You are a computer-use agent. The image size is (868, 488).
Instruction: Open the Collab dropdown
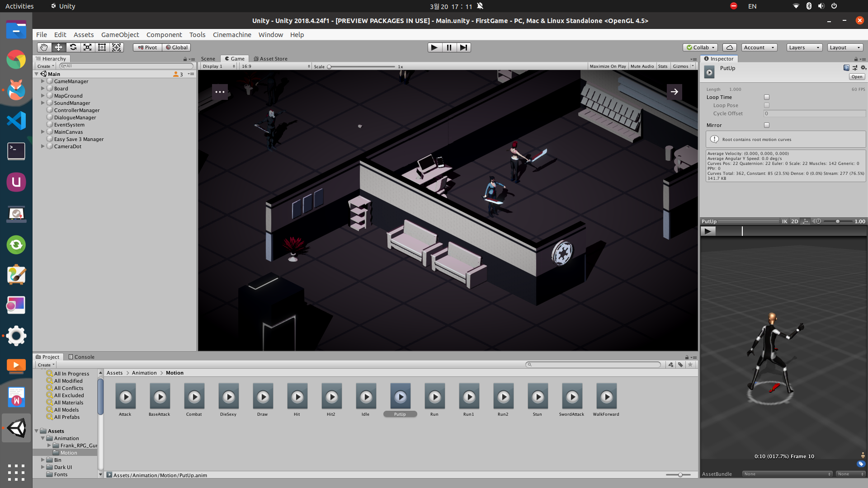point(700,47)
